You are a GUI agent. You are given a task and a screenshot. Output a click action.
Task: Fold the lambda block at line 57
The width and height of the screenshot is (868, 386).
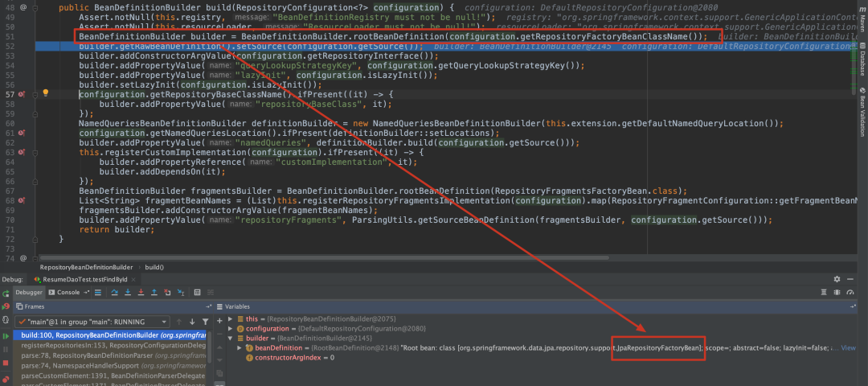[x=35, y=95]
